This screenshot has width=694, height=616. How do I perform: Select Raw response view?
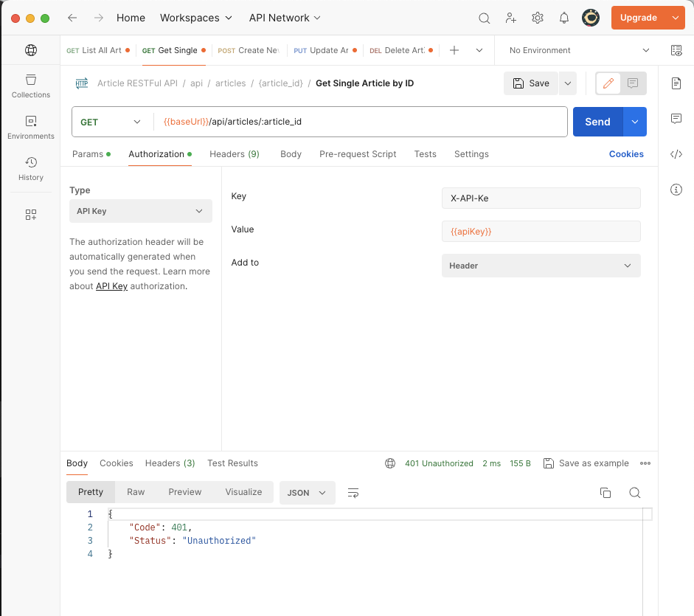136,492
